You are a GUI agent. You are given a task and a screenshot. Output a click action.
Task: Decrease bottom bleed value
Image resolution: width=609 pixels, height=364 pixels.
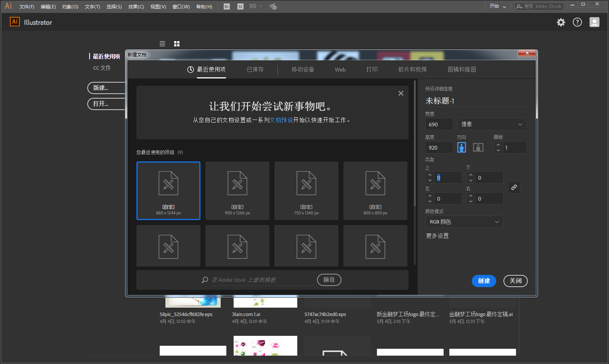coord(471,180)
